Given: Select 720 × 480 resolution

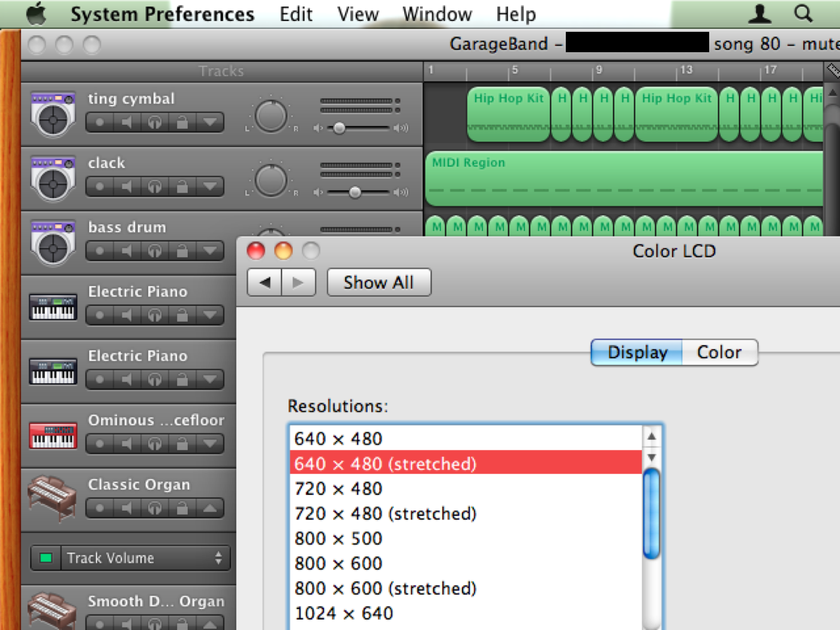Looking at the screenshot, I should pos(466,488).
